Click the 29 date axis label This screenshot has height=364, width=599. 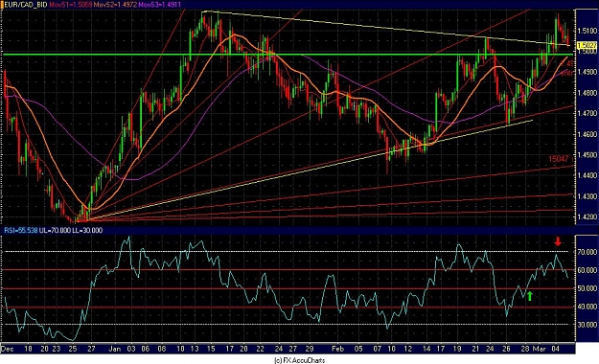[310, 349]
